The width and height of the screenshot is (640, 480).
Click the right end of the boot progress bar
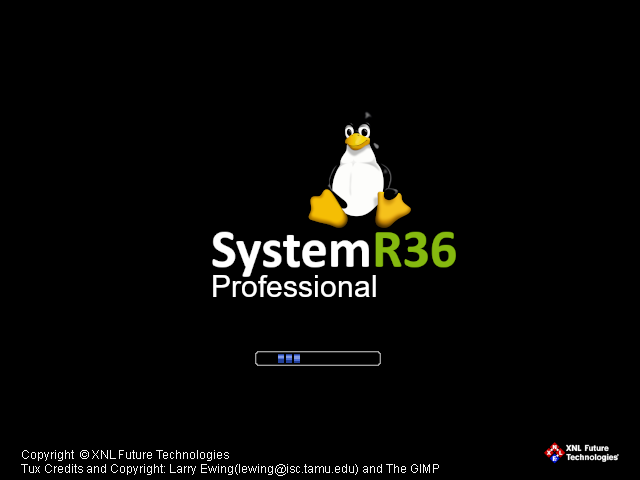[377, 358]
